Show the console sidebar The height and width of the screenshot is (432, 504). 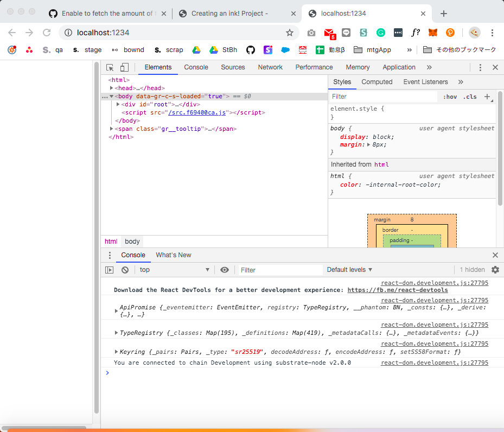[109, 270]
